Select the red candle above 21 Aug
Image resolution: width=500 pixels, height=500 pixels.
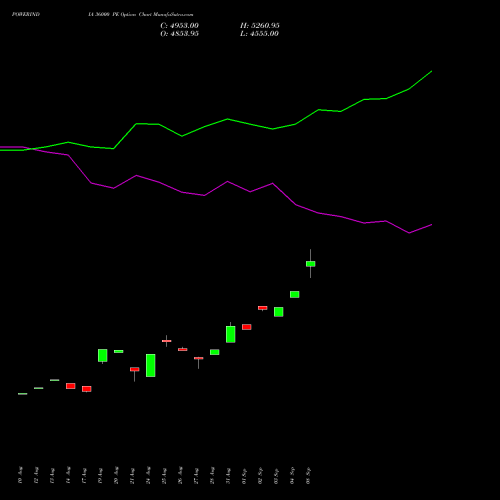click(135, 369)
